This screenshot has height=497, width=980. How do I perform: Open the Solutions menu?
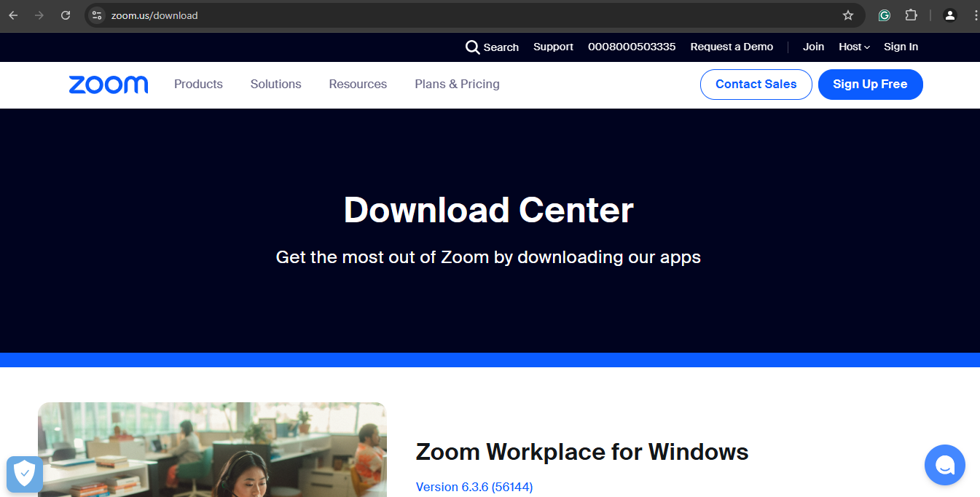275,85
